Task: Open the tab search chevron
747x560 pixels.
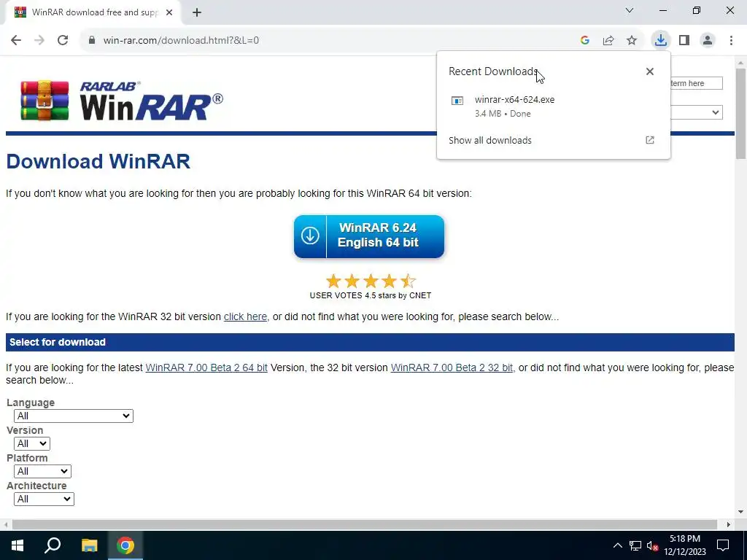Action: 630,10
